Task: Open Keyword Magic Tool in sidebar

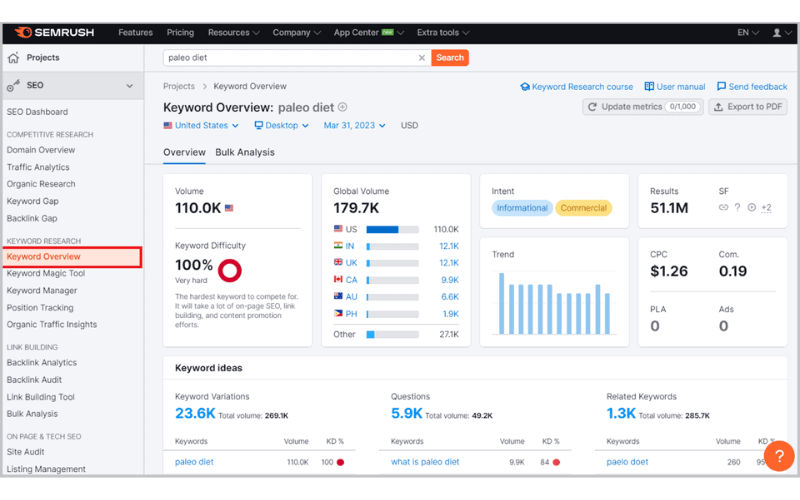Action: 46,273
